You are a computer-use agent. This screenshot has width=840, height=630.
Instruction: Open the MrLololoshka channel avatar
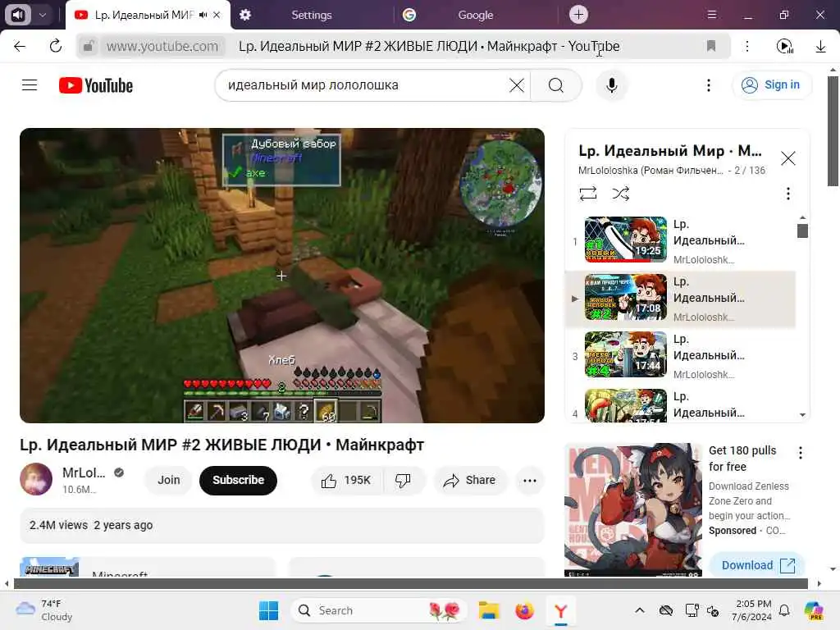coord(36,479)
